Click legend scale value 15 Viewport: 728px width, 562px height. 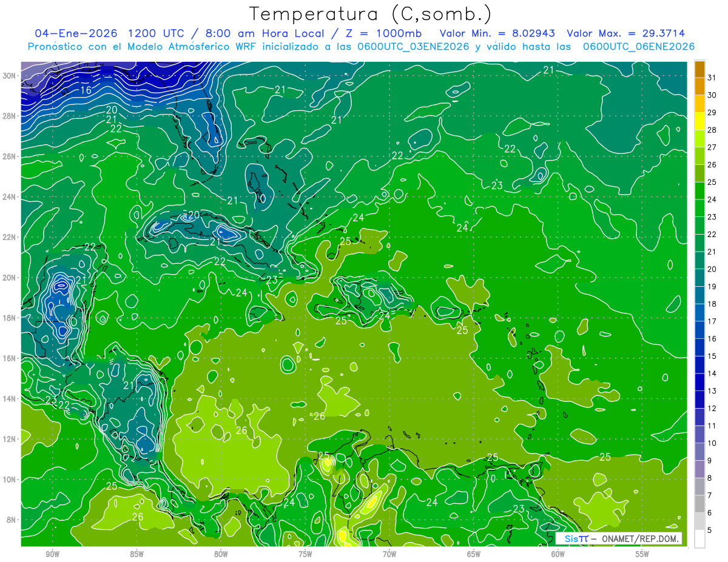[712, 356]
